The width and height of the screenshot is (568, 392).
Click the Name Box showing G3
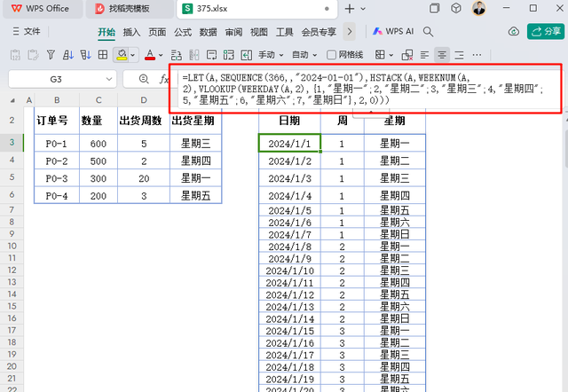coord(56,79)
